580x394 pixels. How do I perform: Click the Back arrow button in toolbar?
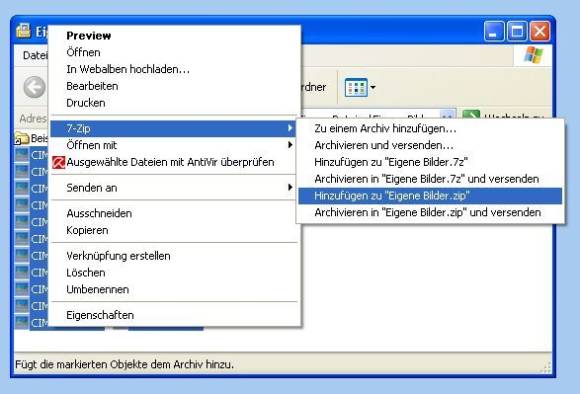click(x=34, y=87)
